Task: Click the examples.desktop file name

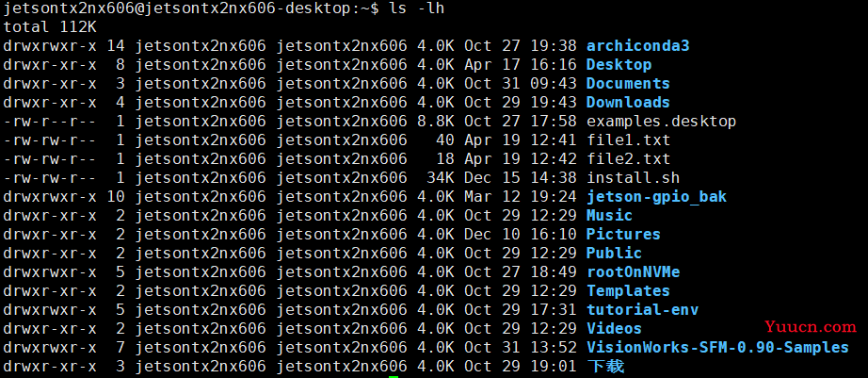Action: (x=661, y=121)
